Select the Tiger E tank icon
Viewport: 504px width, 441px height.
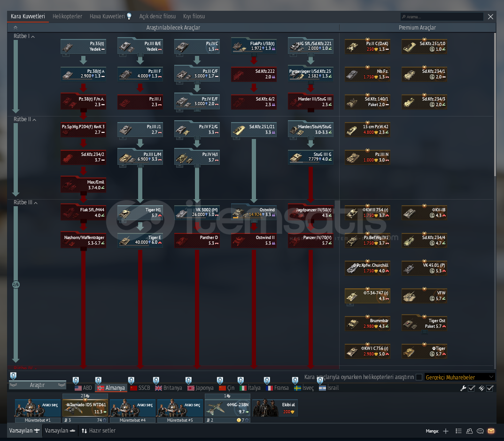pyautogui.click(x=140, y=240)
